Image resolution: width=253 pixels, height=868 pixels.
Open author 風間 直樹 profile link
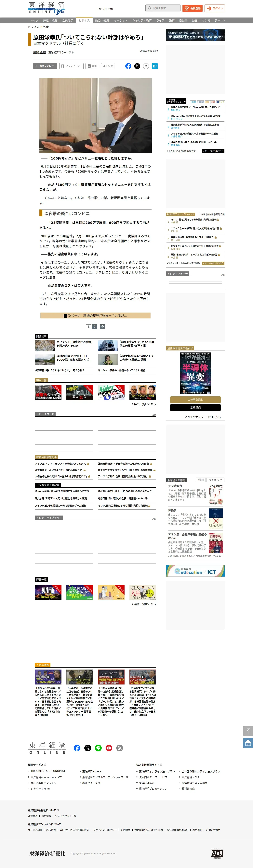39,52
